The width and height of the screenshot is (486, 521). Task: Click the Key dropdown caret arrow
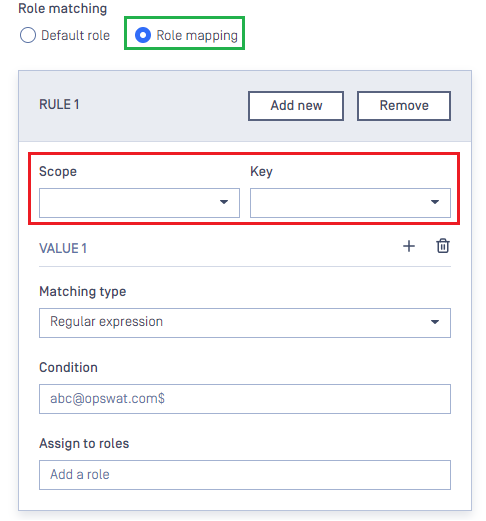435,202
